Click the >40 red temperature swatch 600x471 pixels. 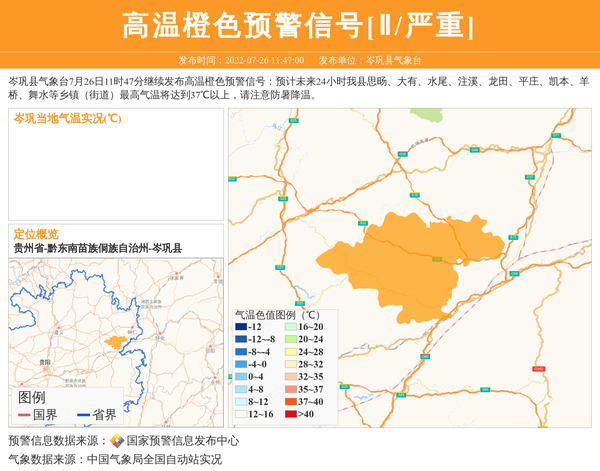290,414
